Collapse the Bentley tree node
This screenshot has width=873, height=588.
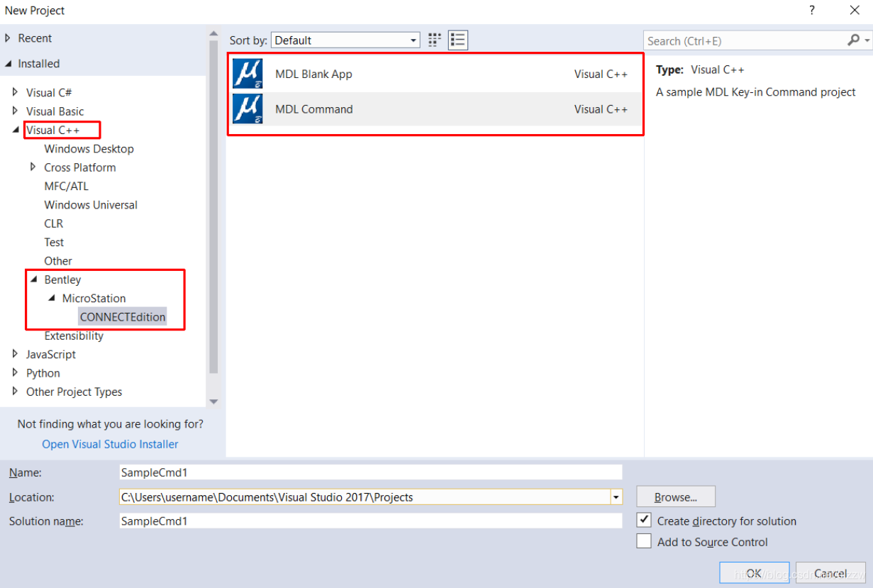33,279
